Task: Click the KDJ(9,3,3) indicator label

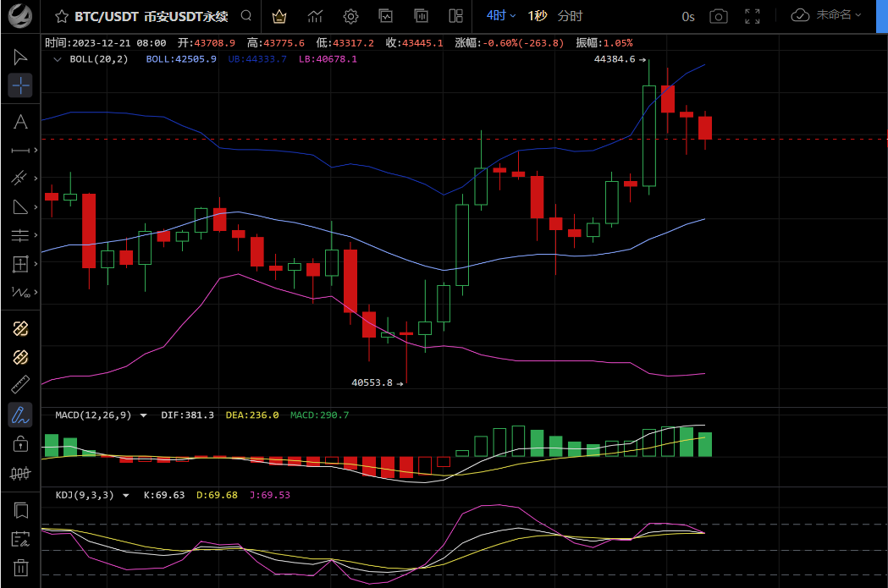Action: coord(85,495)
